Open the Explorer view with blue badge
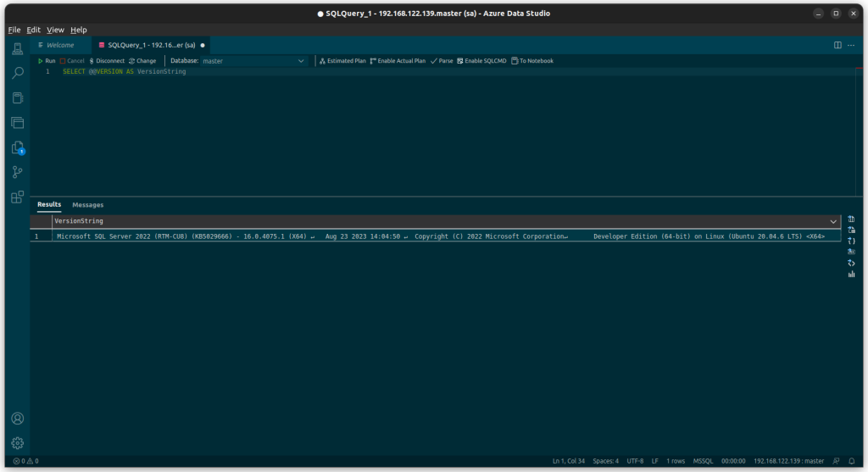This screenshot has width=868, height=472. click(x=18, y=147)
